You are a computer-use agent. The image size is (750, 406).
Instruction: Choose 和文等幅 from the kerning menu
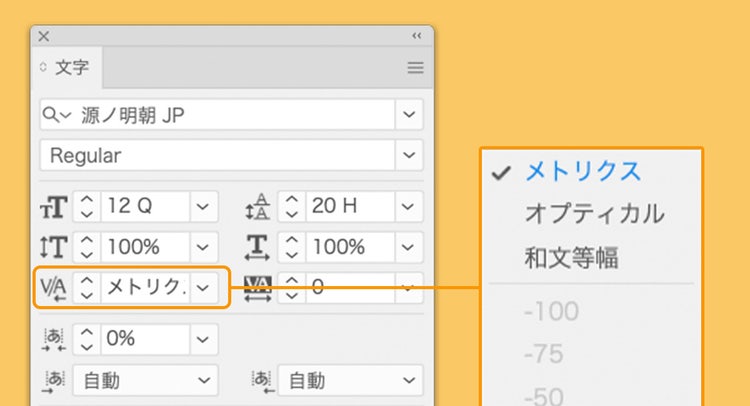click(x=571, y=257)
